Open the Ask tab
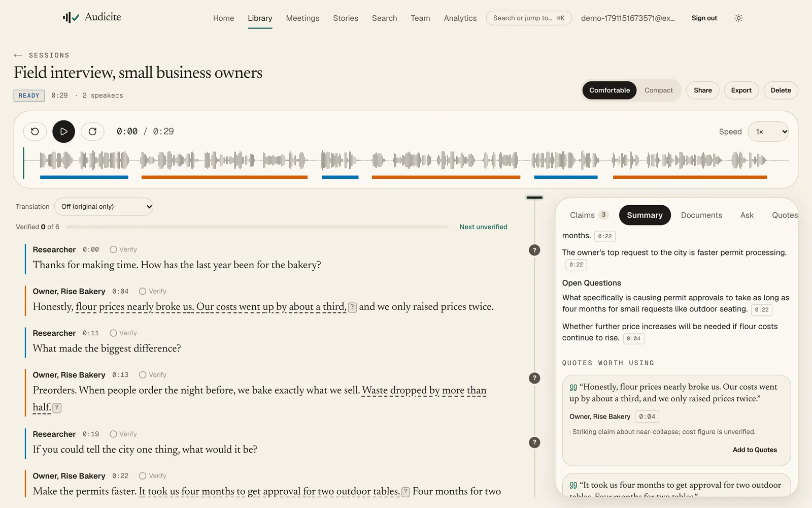The width and height of the screenshot is (812, 508). (747, 215)
